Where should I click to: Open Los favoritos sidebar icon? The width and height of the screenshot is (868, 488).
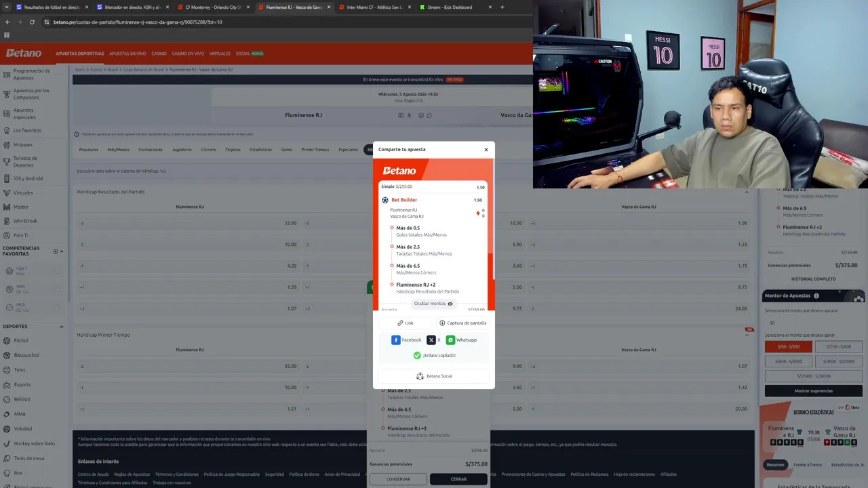click(7, 130)
